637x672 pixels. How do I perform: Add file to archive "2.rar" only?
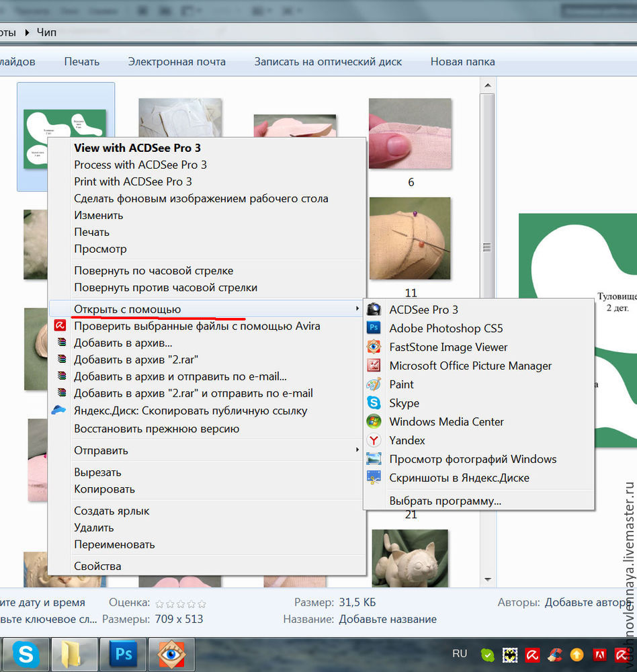(x=206, y=360)
